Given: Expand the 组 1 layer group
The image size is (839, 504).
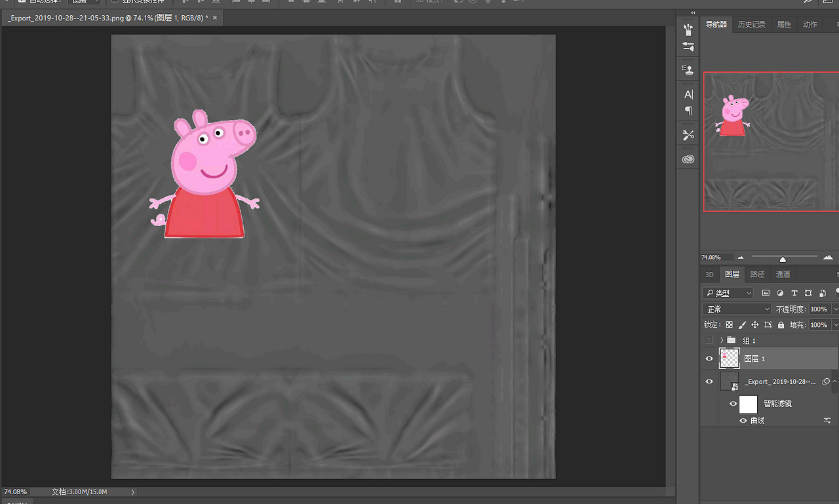Looking at the screenshot, I should click(722, 341).
